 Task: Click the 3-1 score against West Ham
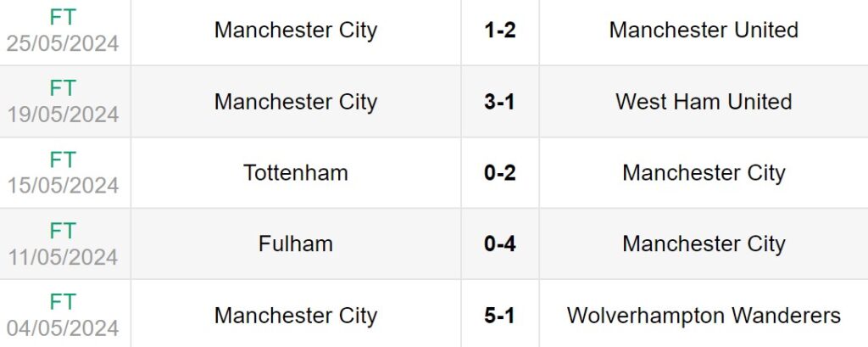(500, 102)
